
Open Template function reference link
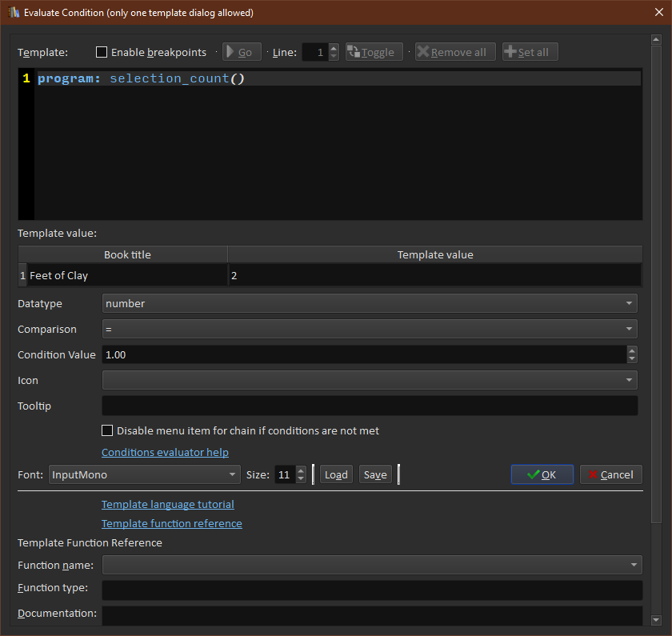tap(171, 523)
